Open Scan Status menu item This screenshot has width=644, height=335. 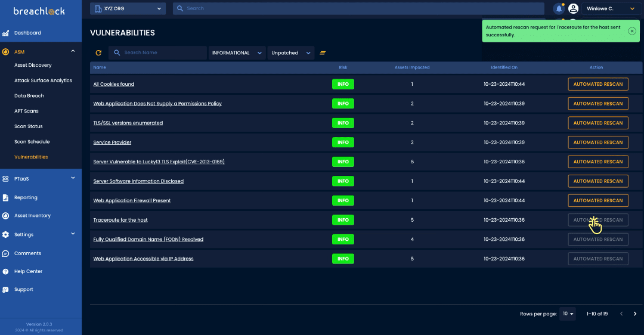[29, 126]
